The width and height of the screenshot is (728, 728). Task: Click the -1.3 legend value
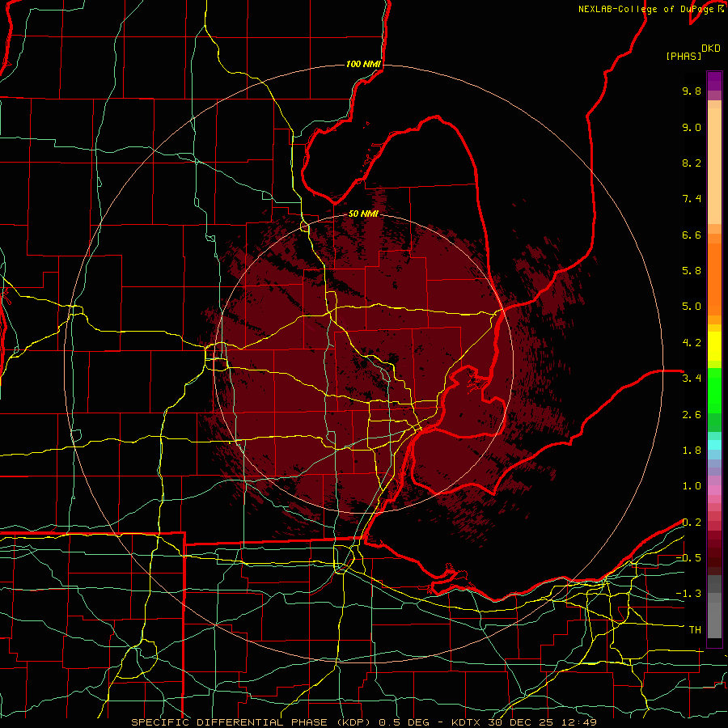click(688, 594)
